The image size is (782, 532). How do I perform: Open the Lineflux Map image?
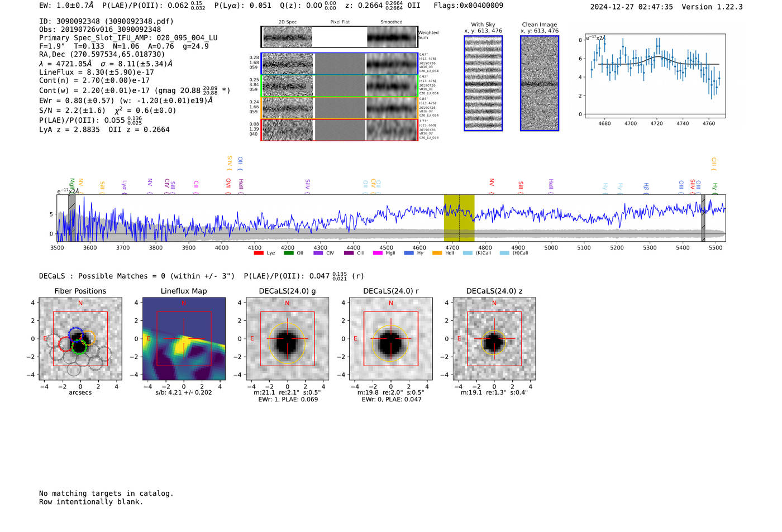184,338
